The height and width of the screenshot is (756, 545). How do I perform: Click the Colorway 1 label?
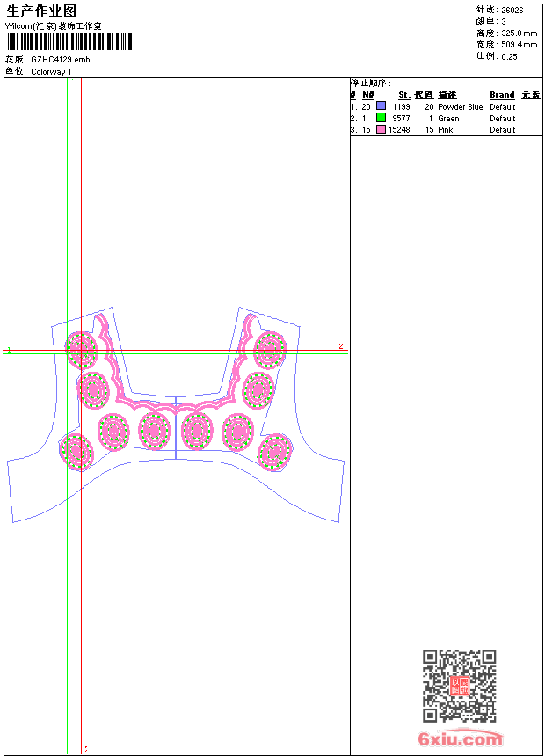pyautogui.click(x=51, y=71)
